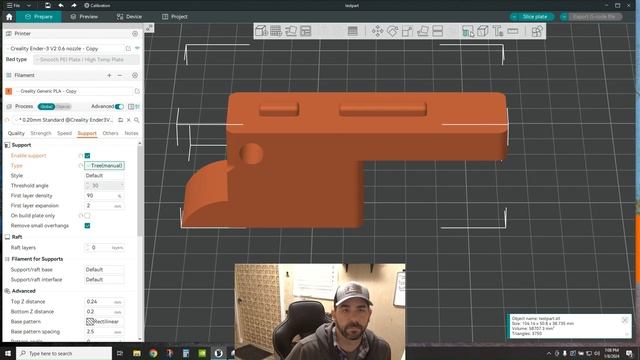Add a filament with plus icon
640x360 pixels.
tap(109, 75)
